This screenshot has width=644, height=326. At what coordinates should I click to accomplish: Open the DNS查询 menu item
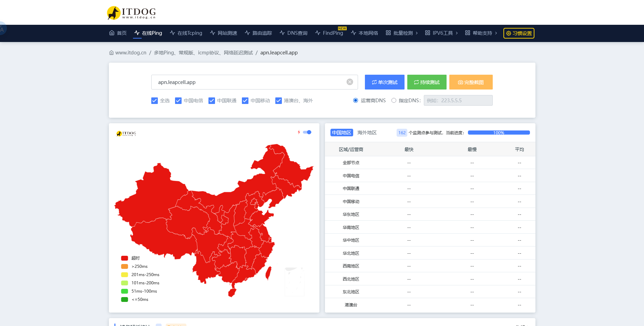click(x=297, y=33)
